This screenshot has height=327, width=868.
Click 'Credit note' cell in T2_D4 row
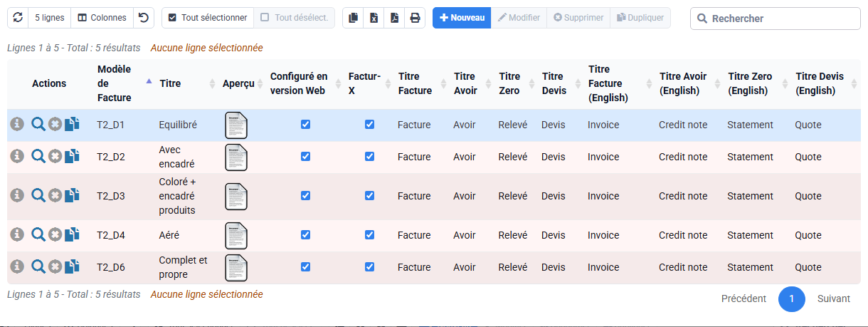[x=683, y=235]
